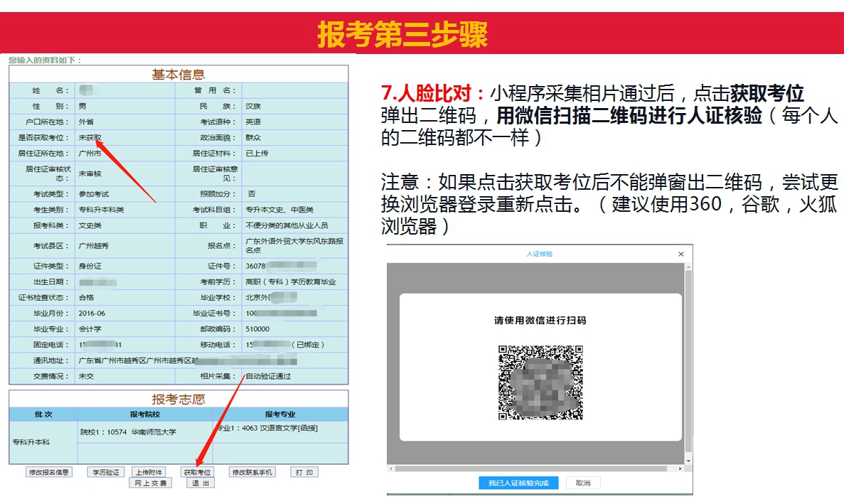Click the dialog's vertical scrollbar down arrow
Viewport: 844px width, 504px height.
[x=688, y=461]
